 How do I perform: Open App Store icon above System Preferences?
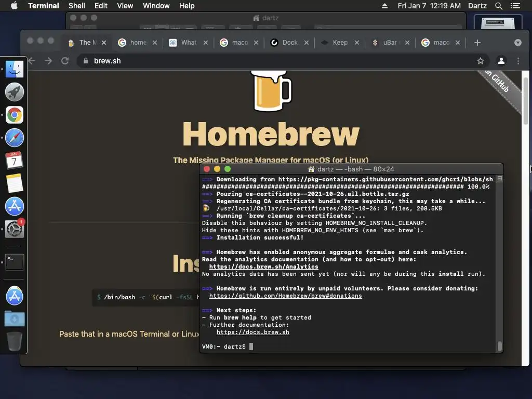tap(14, 206)
